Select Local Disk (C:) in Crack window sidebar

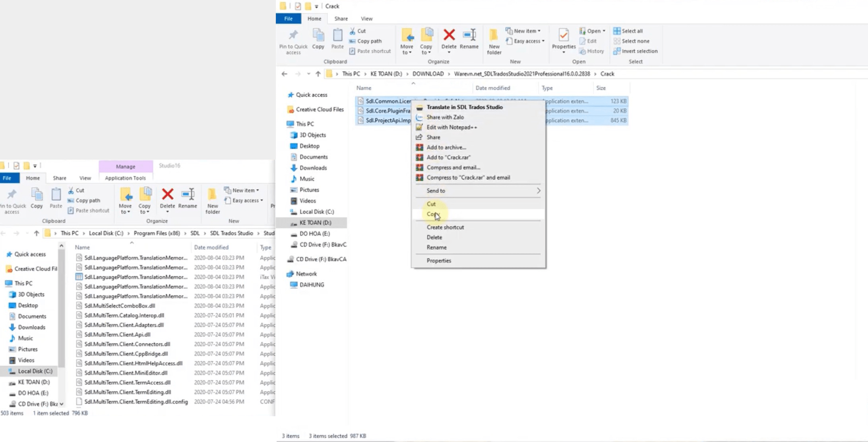point(316,212)
